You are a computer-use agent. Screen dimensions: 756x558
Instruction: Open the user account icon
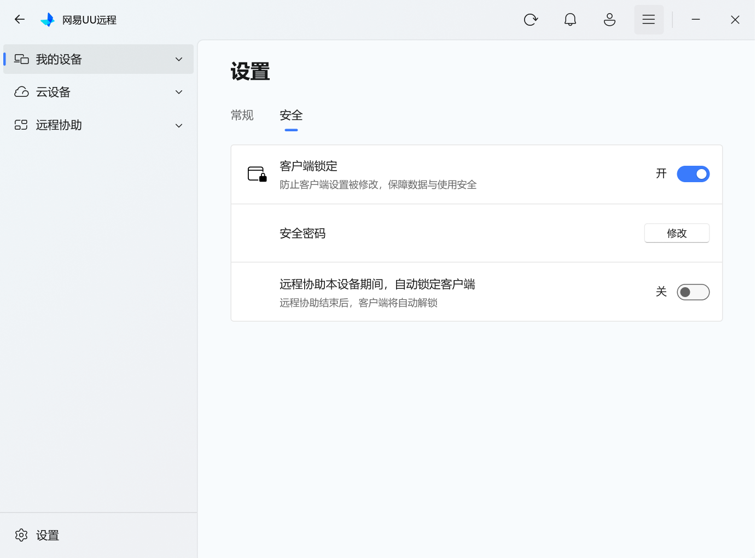click(x=609, y=20)
